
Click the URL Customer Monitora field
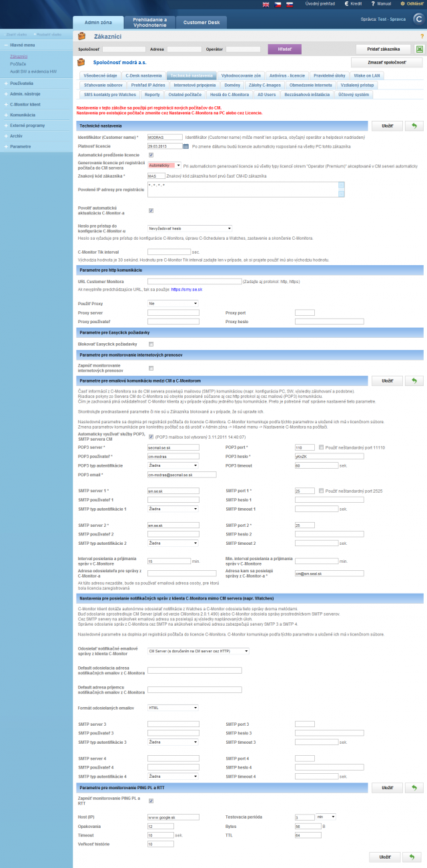194,282
